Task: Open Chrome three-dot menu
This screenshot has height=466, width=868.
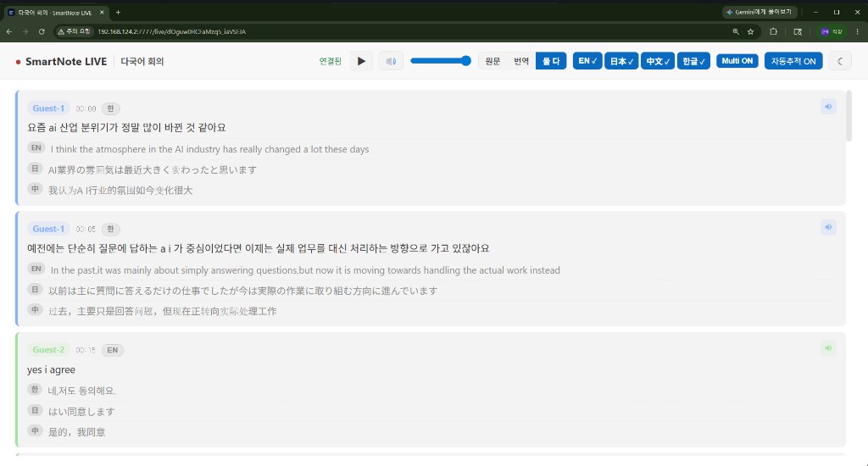Action: [858, 31]
